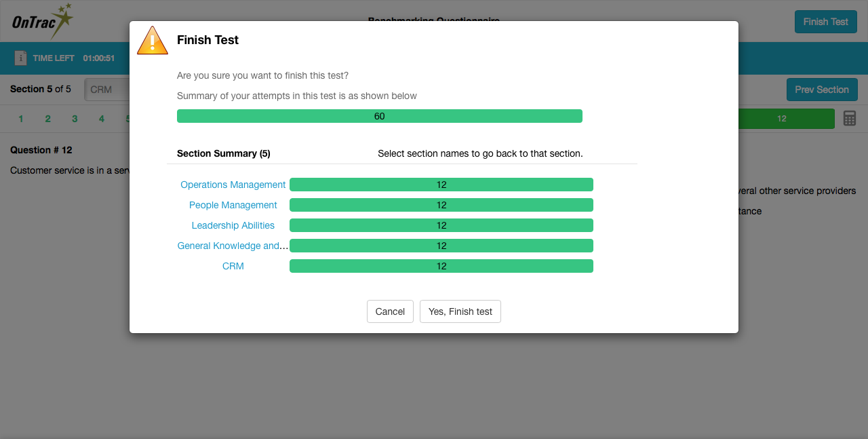Jump to question number 3
Viewport: 868px width, 439px height.
[75, 119]
